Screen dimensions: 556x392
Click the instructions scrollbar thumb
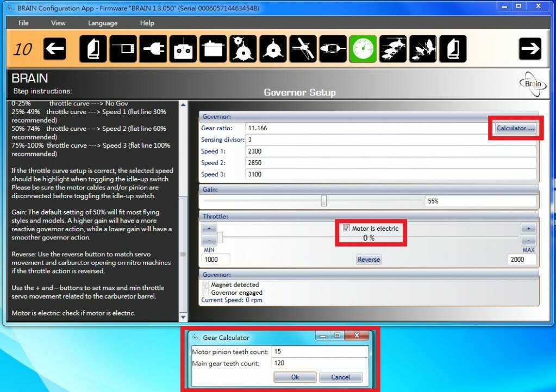(183, 254)
